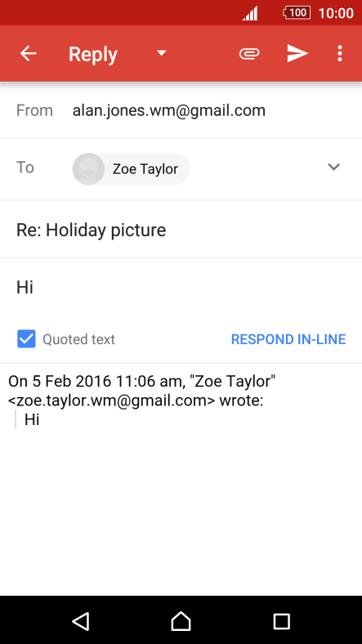Tap the battery indicator in status bar
The height and width of the screenshot is (644, 362).
pyautogui.click(x=297, y=13)
